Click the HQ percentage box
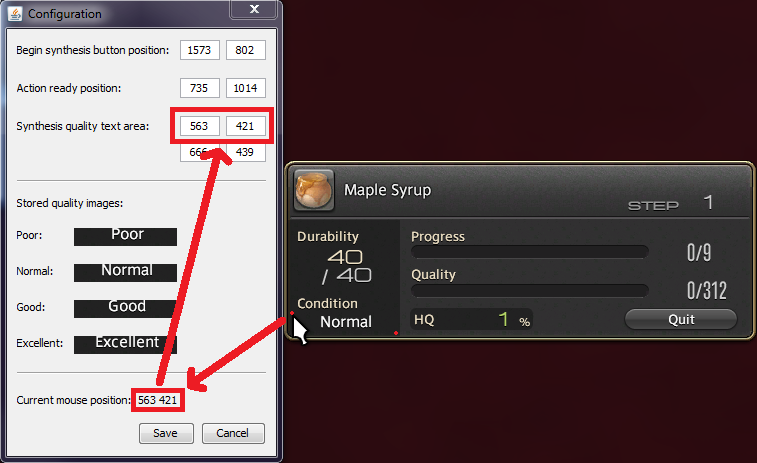 [471, 319]
